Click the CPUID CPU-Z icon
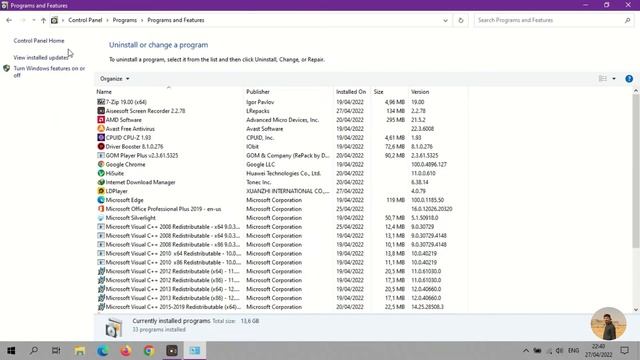Screen dimensions: 640x360 pyautogui.click(x=101, y=138)
